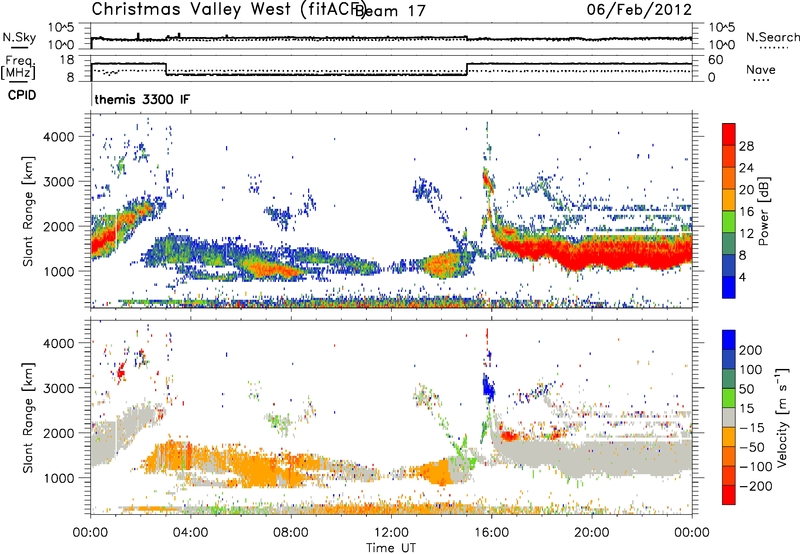Click the gray band of velocity color bar
The width and height of the screenshot is (800, 554).
[729, 418]
